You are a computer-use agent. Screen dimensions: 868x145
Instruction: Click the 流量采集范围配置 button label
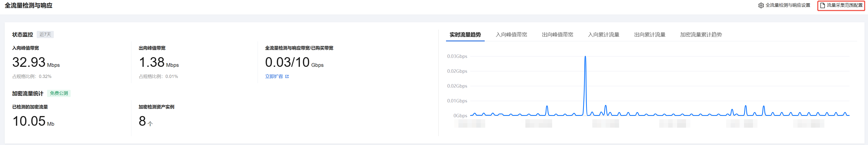tap(844, 5)
